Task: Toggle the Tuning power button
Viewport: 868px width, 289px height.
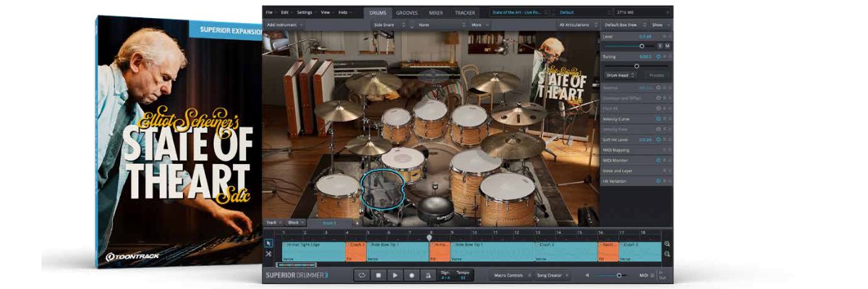Action: pyautogui.click(x=658, y=56)
